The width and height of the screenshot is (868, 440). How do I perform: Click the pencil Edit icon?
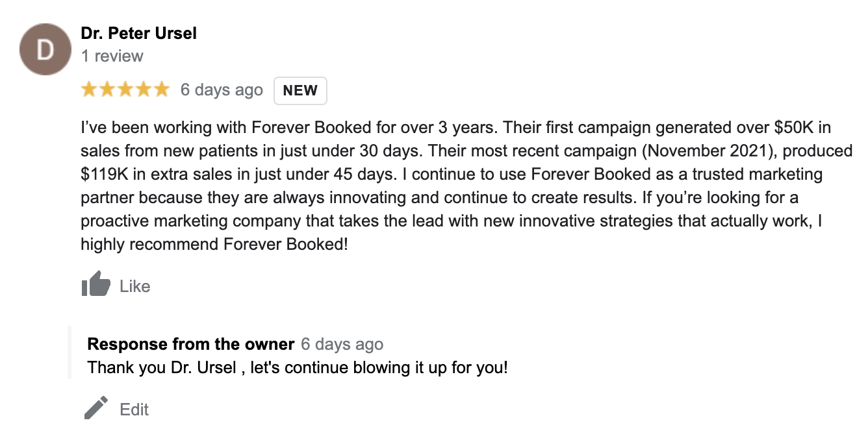point(96,409)
